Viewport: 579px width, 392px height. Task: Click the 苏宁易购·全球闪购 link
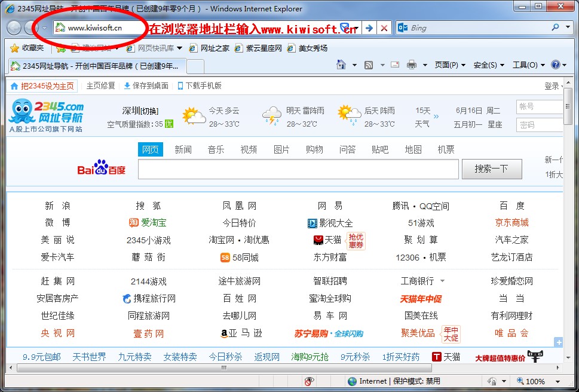pos(329,333)
